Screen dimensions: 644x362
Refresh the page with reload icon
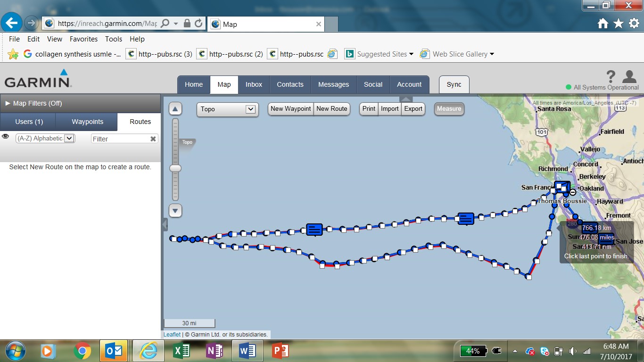tap(198, 23)
